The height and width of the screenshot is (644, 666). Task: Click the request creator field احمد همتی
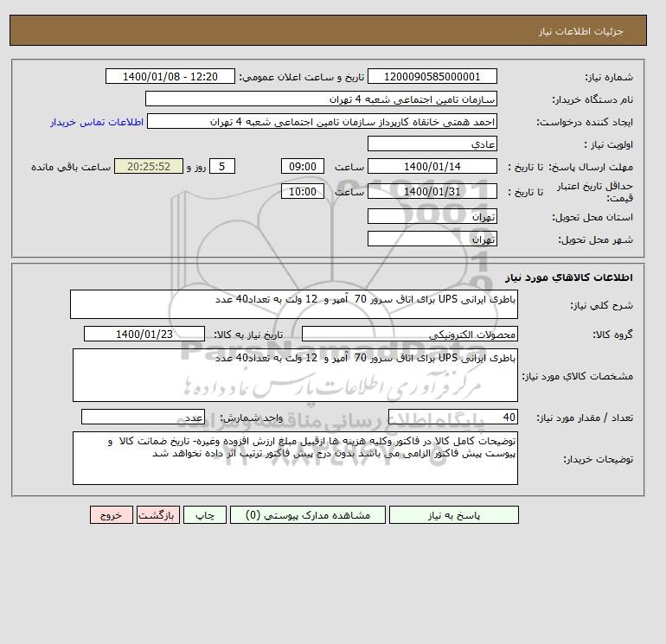tap(322, 121)
